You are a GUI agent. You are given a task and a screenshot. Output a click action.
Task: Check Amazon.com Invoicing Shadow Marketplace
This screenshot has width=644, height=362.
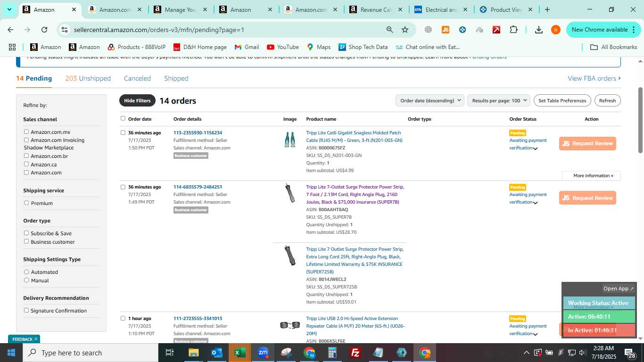(26, 140)
